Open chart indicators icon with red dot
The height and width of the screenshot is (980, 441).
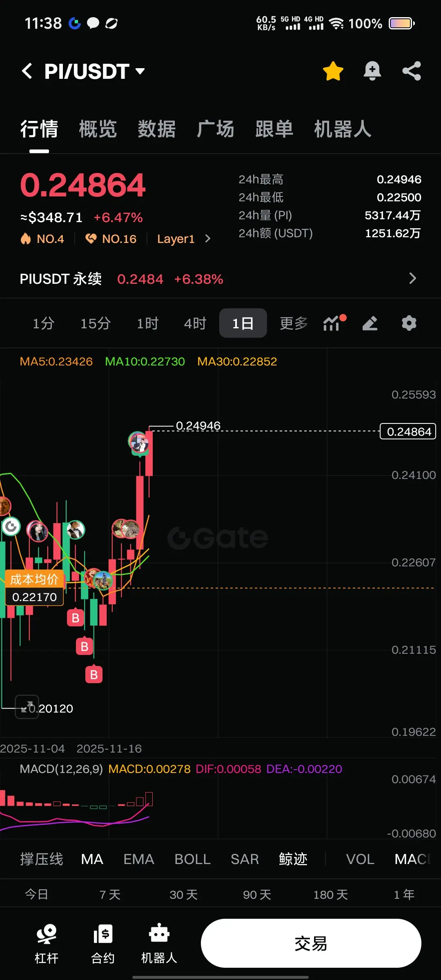[x=334, y=323]
